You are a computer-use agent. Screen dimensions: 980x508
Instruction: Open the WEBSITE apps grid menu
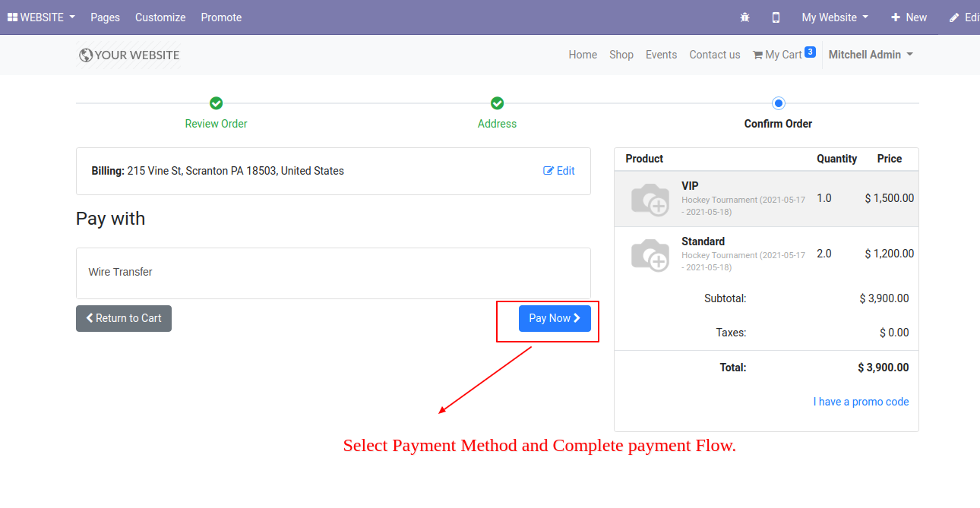point(41,17)
